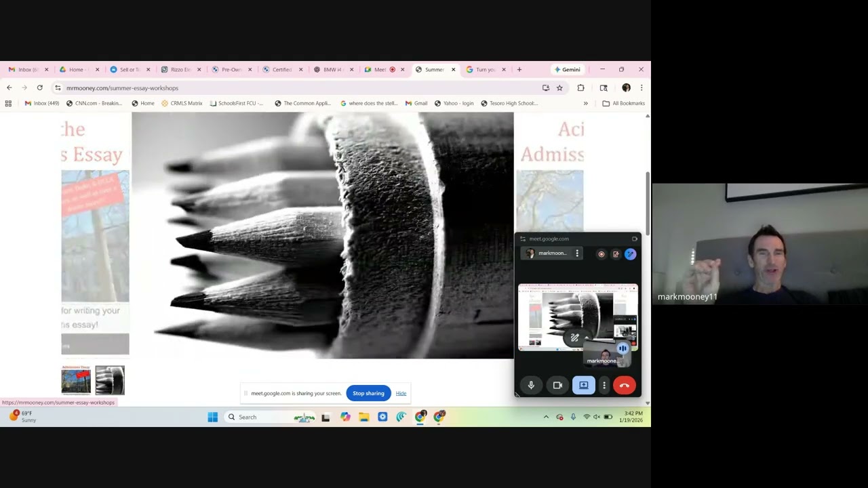868x488 pixels.
Task: Click the back-to-tab icon in Meet popup header
Action: [x=635, y=239]
